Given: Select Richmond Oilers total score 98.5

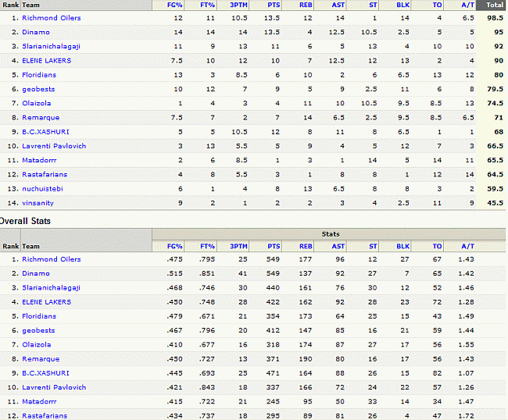Looking at the screenshot, I should coord(495,18).
